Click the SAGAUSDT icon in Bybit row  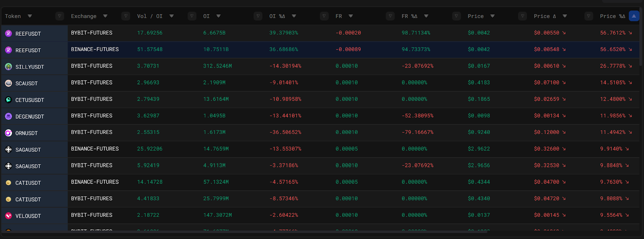[x=8, y=166]
